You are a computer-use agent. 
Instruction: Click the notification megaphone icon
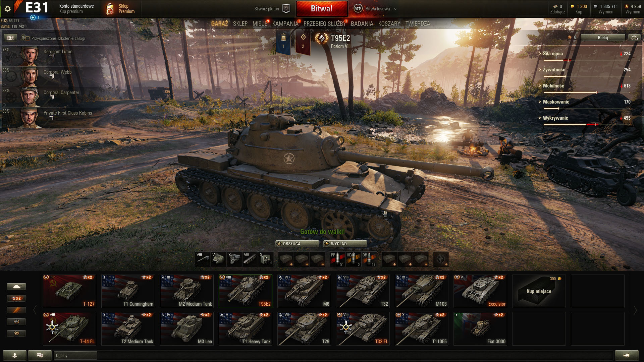[x=627, y=355]
